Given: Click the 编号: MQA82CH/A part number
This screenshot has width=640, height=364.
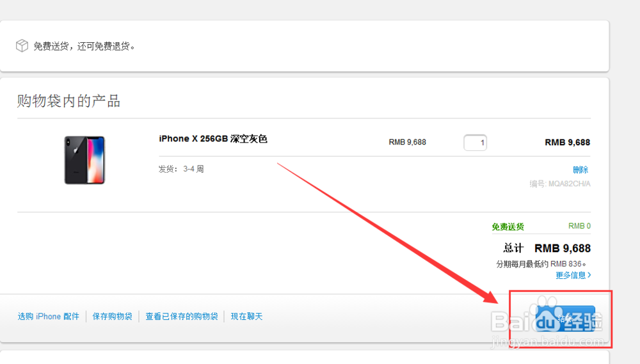Looking at the screenshot, I should [x=560, y=184].
